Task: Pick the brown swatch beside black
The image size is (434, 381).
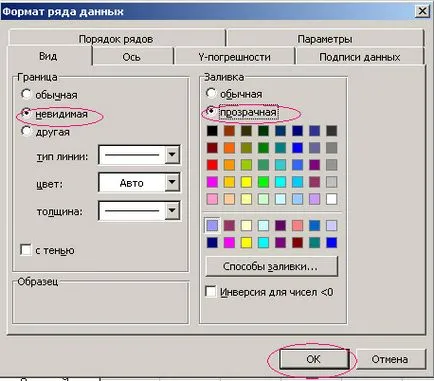Action: click(229, 130)
